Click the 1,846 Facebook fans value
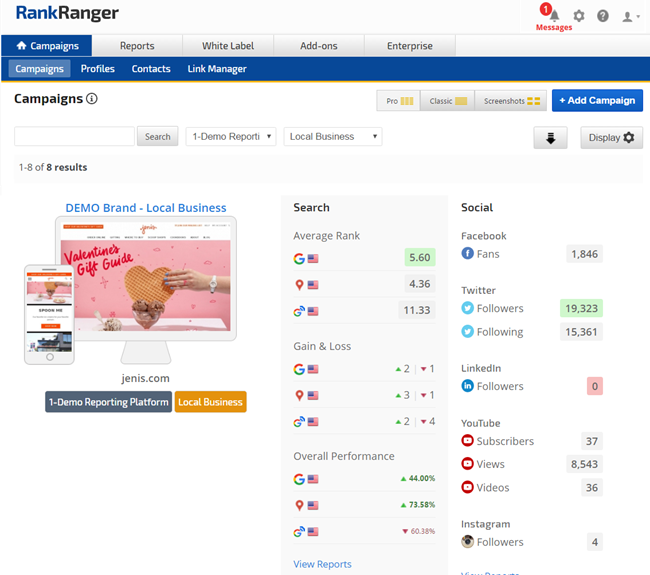 [x=584, y=254]
